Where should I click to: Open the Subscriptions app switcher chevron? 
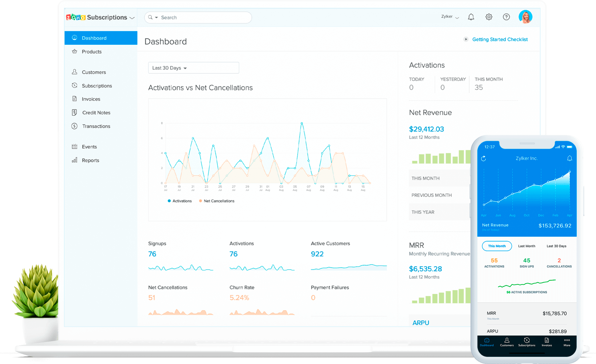coord(132,18)
